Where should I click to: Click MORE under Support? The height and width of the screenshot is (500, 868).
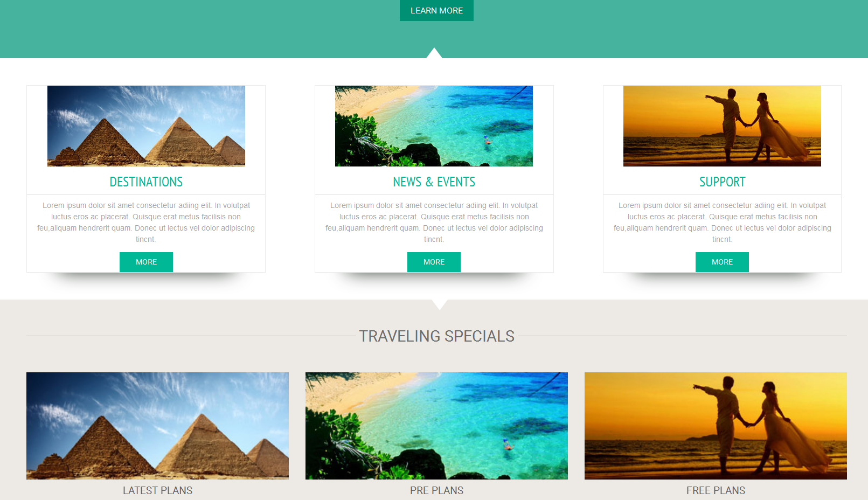(722, 262)
